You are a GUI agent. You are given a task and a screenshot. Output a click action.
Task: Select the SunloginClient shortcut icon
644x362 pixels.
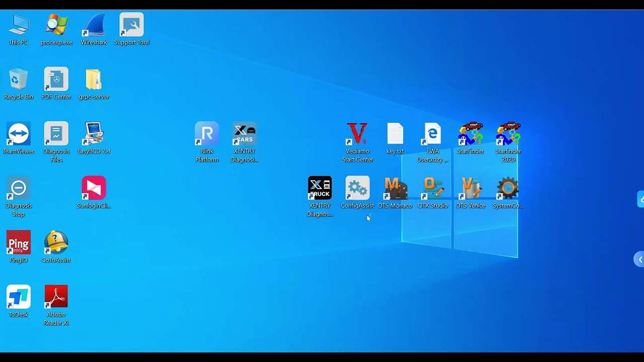click(94, 188)
